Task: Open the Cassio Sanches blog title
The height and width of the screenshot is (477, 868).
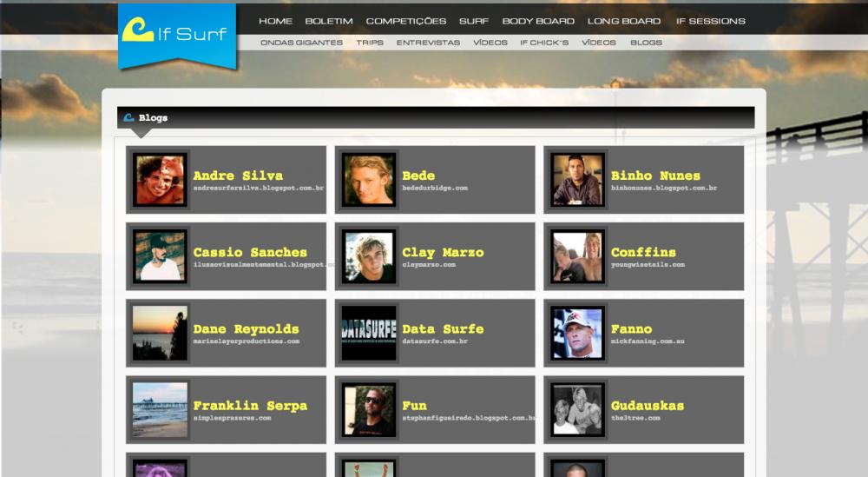Action: [250, 252]
